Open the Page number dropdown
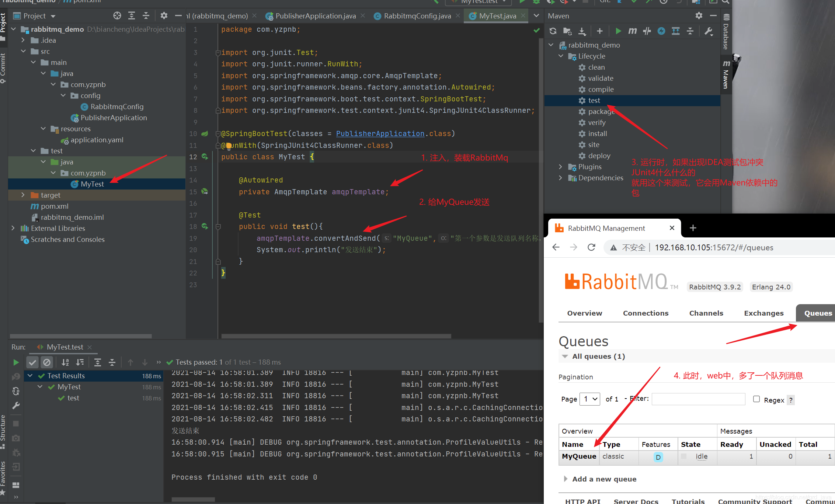This screenshot has width=835, height=504. 590,399
